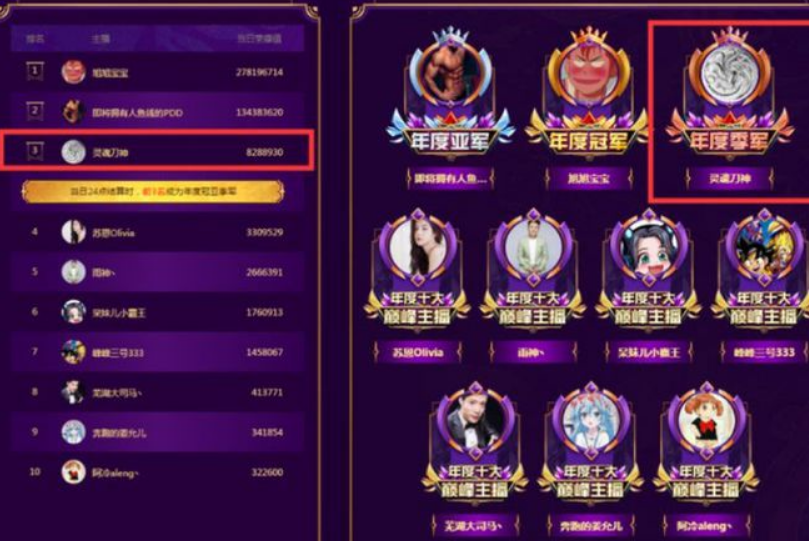Open 苏恩Olivia's avatar in ranking row 4
The width and height of the screenshot is (809, 541).
click(x=73, y=232)
